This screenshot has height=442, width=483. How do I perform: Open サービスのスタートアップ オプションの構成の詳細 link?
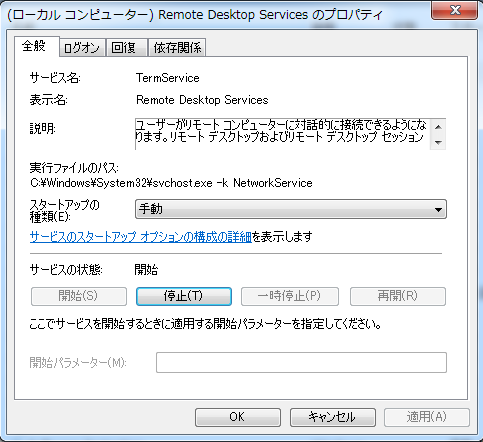pos(141,237)
